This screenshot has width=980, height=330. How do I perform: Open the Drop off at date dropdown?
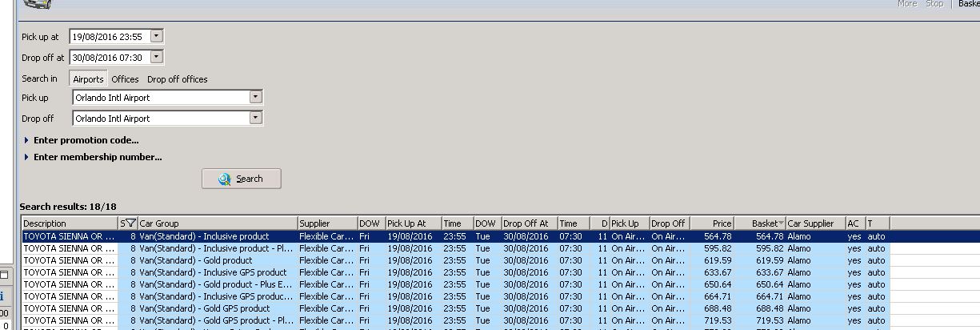(x=156, y=57)
